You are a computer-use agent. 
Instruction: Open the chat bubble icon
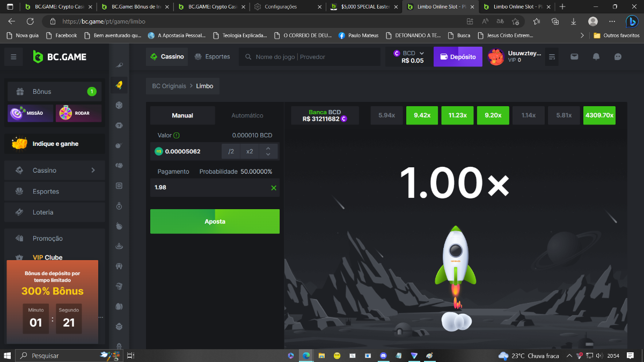coord(618,57)
